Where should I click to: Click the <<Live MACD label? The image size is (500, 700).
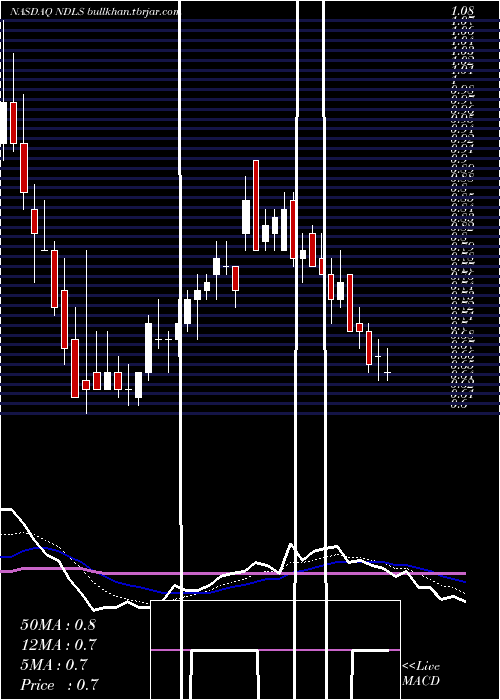pyautogui.click(x=421, y=674)
